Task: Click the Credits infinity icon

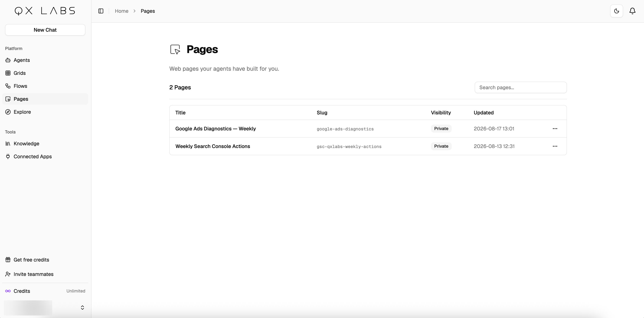Action: (8, 291)
